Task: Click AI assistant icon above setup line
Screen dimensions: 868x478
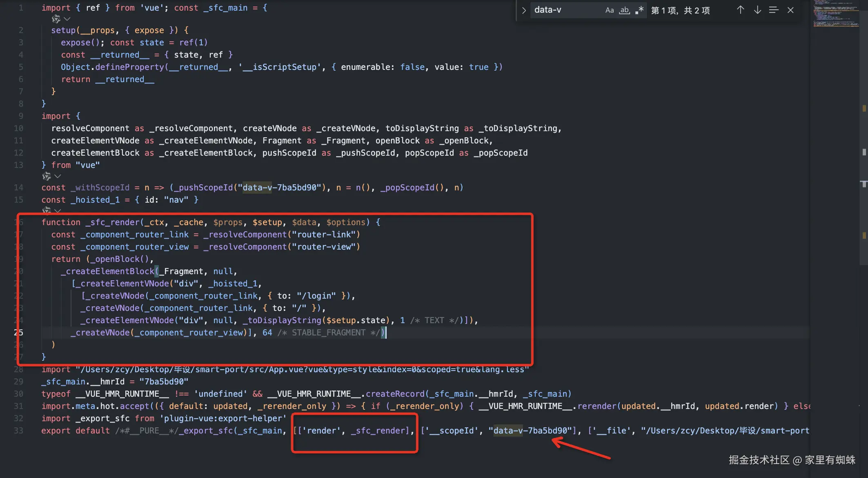Action: (x=56, y=19)
